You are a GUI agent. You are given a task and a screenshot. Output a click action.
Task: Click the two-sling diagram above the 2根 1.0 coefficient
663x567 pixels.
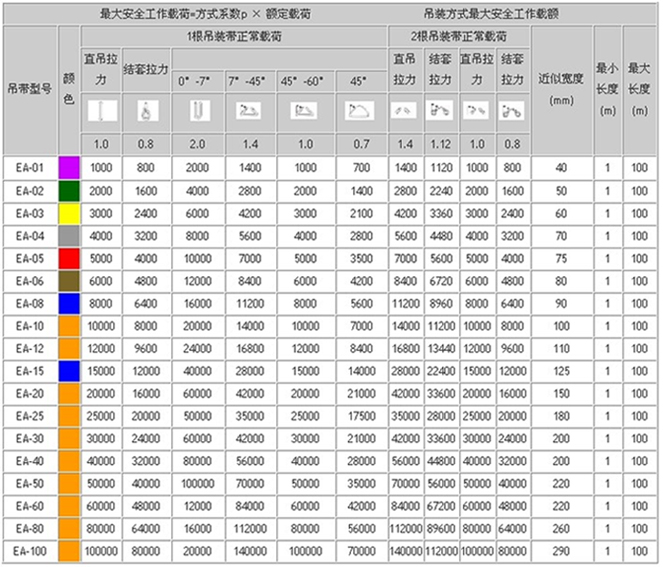pos(476,110)
